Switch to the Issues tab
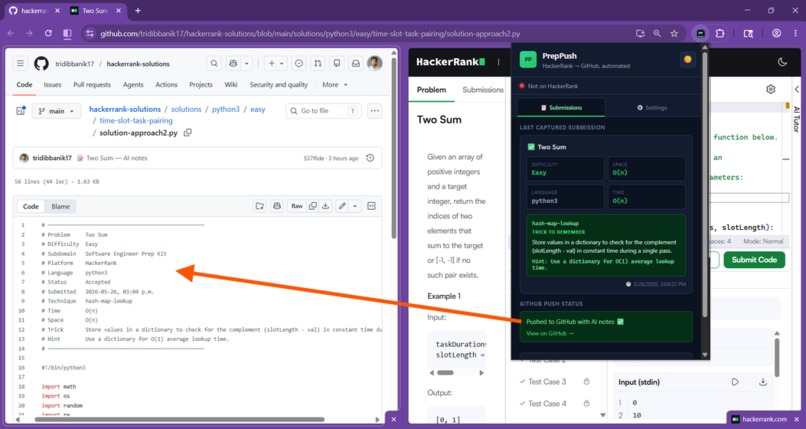The height and width of the screenshot is (429, 806). coord(52,85)
